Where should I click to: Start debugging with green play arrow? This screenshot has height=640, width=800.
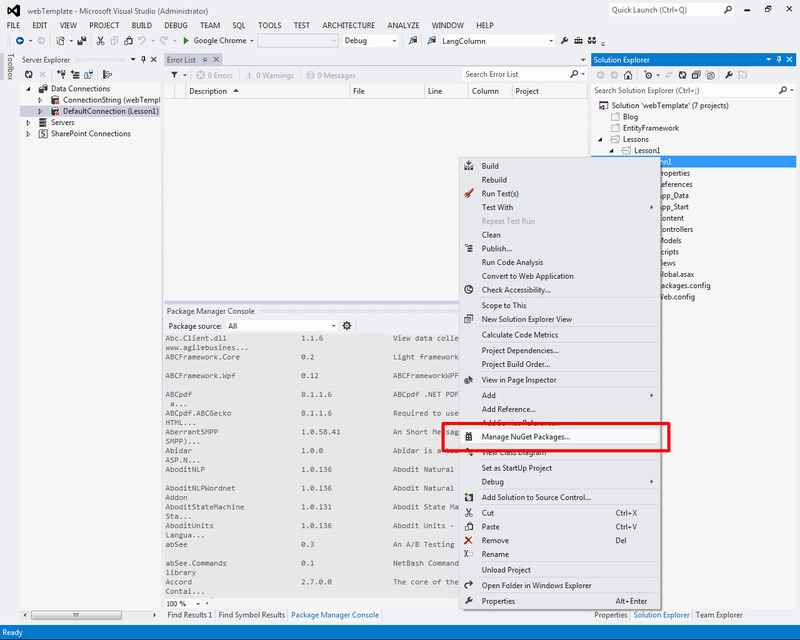coord(186,41)
